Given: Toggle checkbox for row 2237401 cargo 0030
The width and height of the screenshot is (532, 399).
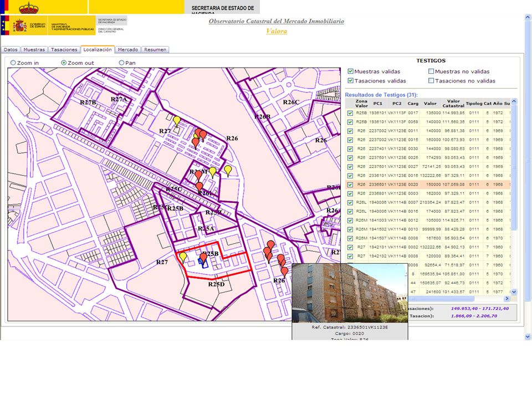Looking at the screenshot, I should click(x=350, y=149).
